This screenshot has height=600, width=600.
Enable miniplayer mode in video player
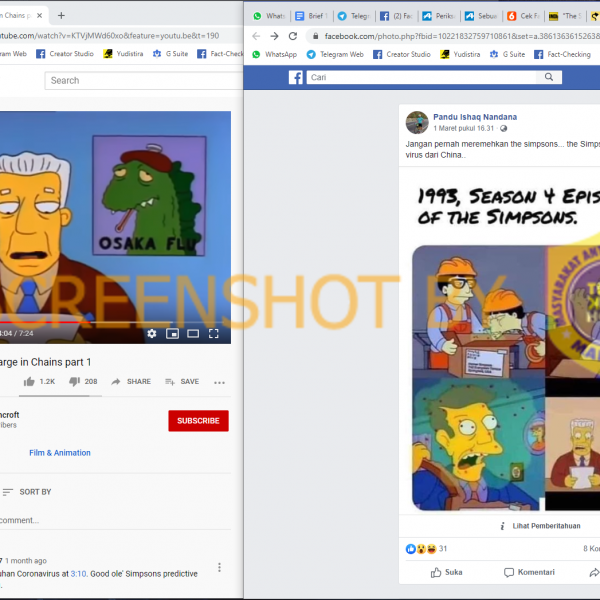click(173, 334)
